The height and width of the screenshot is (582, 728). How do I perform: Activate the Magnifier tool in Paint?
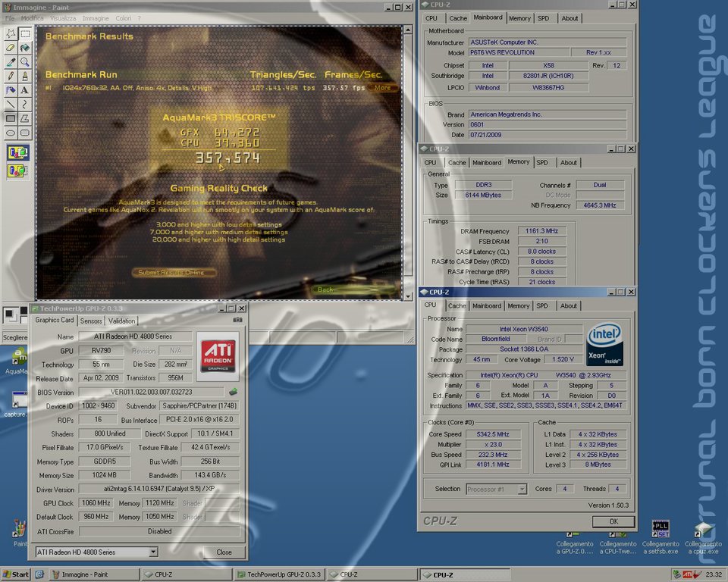point(25,62)
